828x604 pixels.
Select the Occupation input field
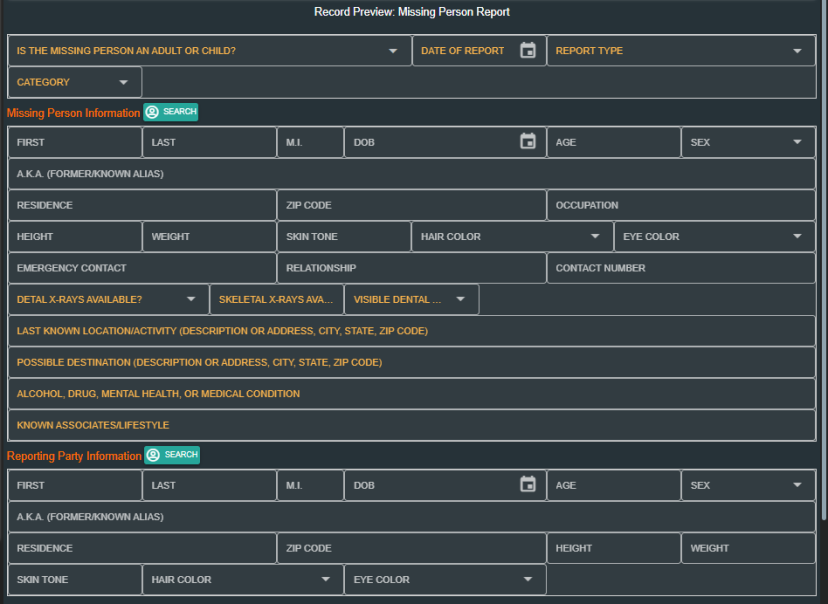[680, 205]
